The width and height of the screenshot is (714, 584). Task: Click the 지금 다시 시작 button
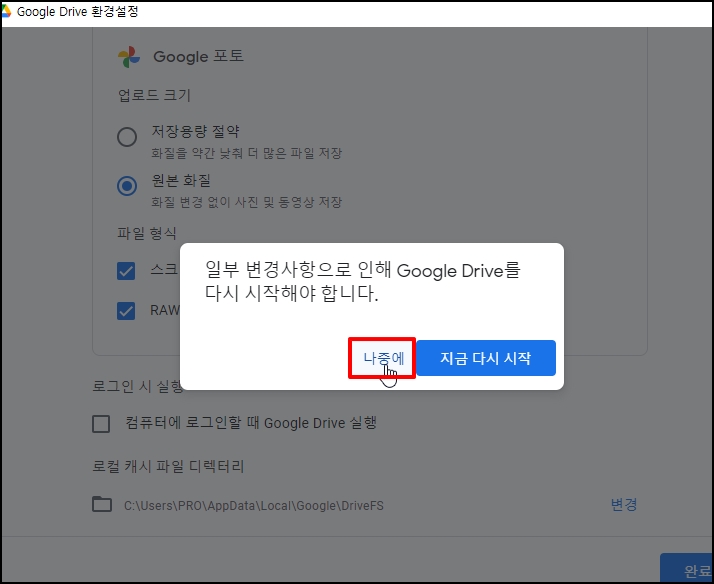486,358
